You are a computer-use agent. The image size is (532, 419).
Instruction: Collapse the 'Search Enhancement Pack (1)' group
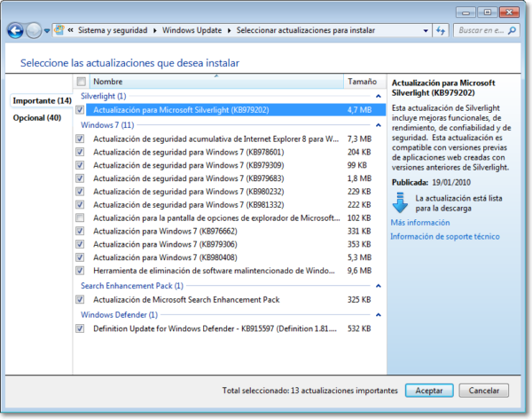pyautogui.click(x=379, y=286)
